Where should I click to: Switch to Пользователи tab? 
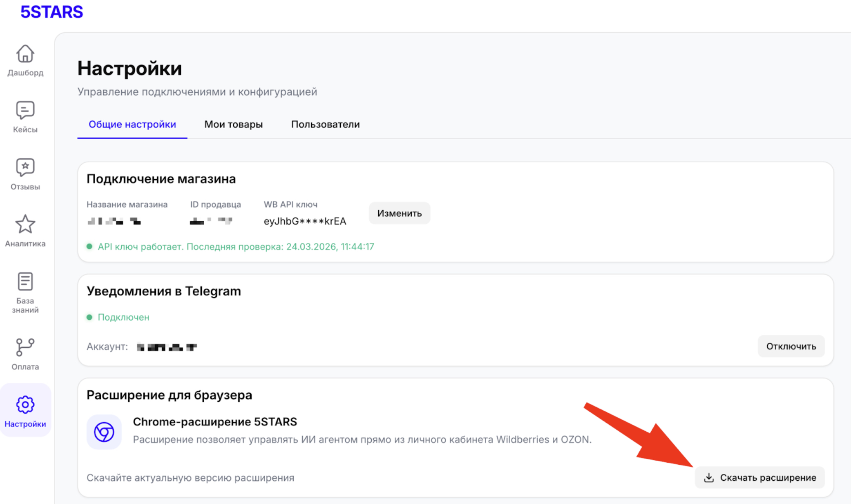click(x=325, y=124)
